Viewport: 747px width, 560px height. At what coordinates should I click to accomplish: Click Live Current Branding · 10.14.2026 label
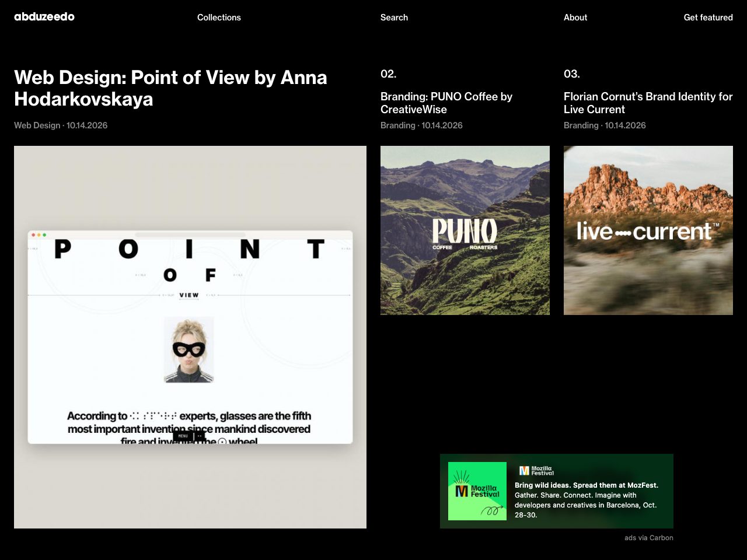pyautogui.click(x=605, y=125)
